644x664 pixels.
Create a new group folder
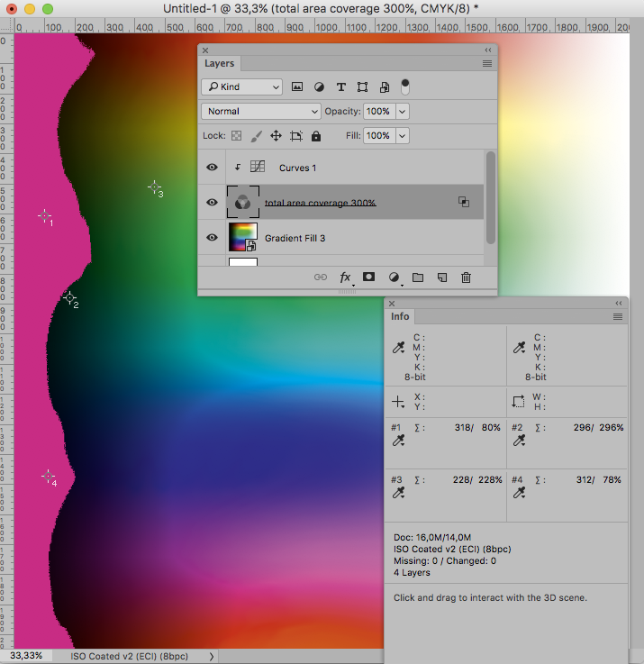coord(418,277)
